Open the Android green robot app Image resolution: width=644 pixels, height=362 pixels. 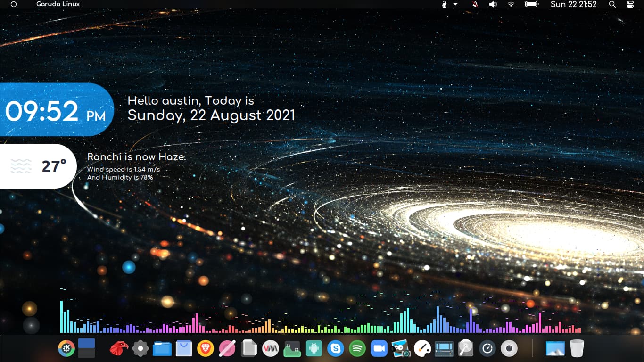(314, 348)
